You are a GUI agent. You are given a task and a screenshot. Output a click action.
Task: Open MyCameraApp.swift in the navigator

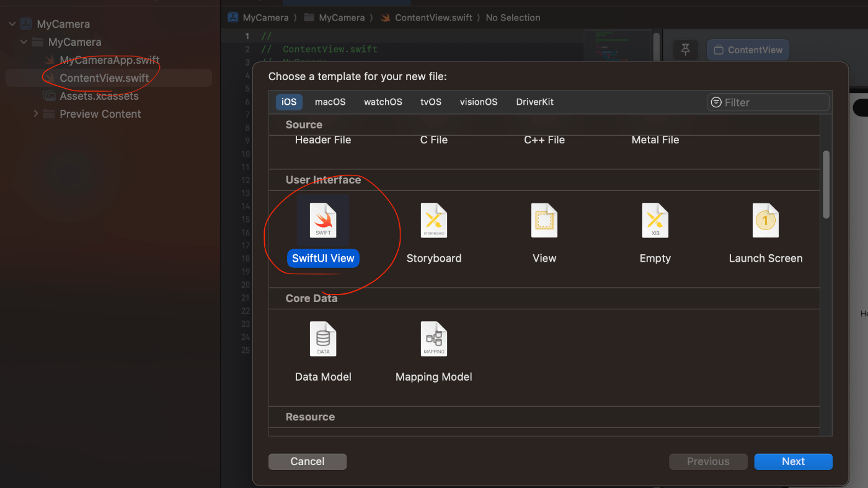(109, 60)
